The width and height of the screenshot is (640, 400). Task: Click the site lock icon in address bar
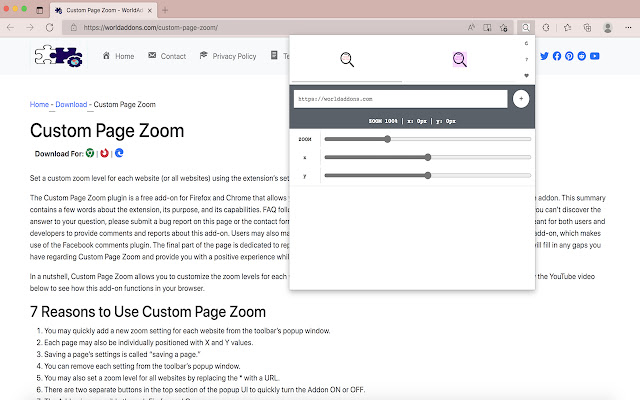pos(73,28)
